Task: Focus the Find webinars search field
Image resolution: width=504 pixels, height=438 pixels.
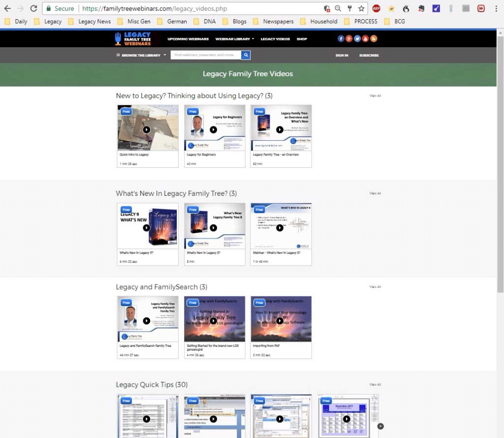Action: [x=206, y=55]
